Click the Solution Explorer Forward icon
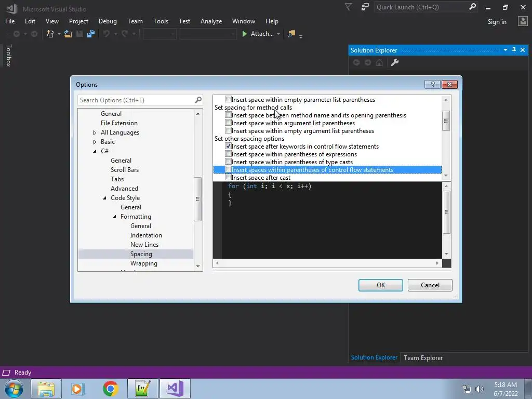Viewport: 532px width, 399px height. pyautogui.click(x=368, y=62)
